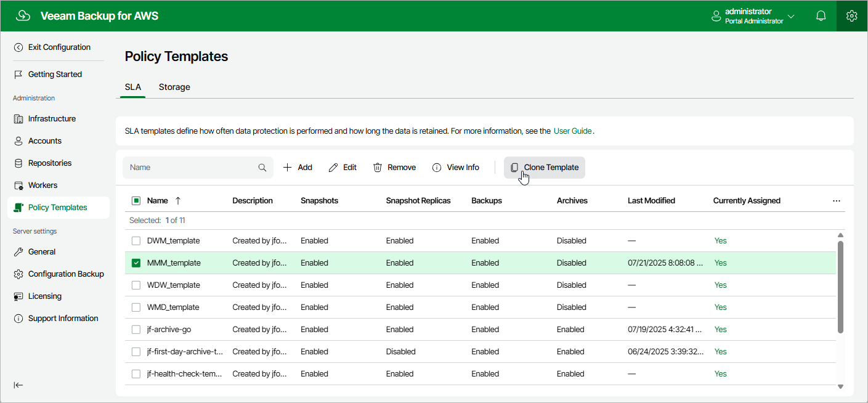Open Repositories in the sidebar
The height and width of the screenshot is (403, 868).
(x=50, y=163)
